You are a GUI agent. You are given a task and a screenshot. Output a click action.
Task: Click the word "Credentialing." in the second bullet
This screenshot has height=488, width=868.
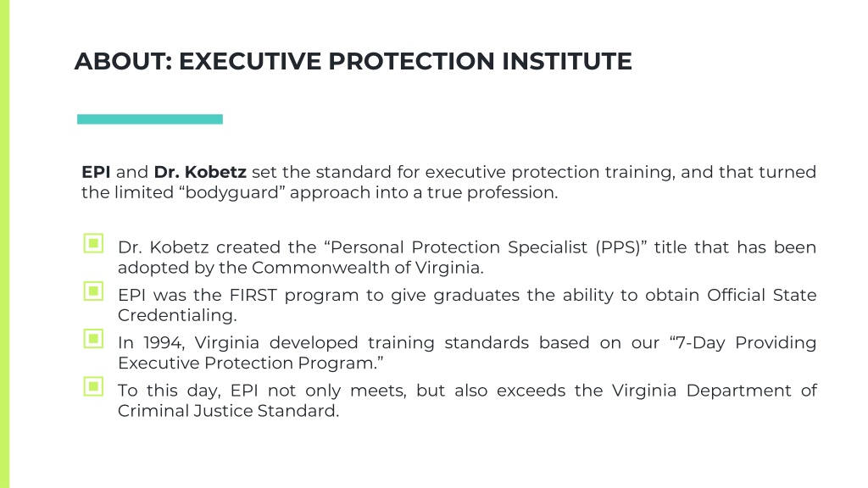[x=177, y=315]
